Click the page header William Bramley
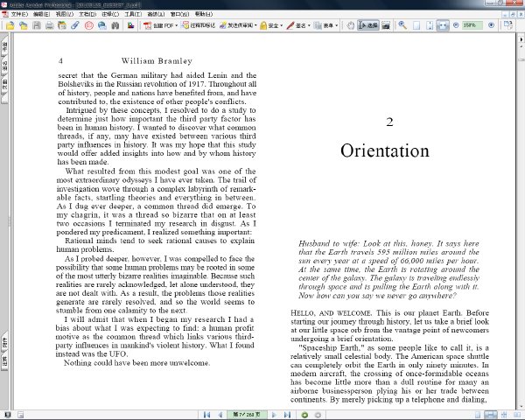 coord(157,60)
